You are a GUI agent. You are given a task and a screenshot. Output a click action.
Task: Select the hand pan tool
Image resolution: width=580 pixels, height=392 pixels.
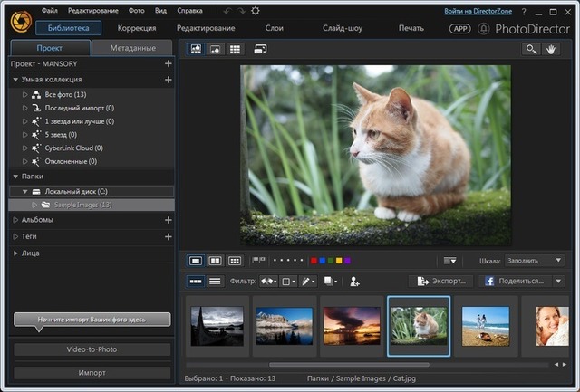[552, 49]
